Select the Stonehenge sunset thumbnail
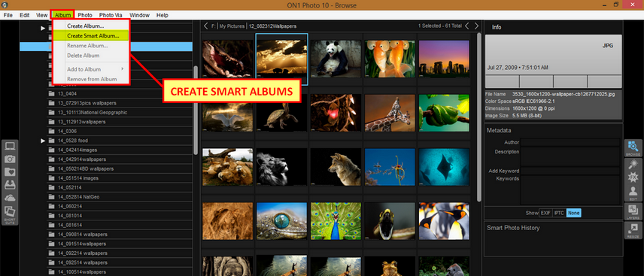Screen dimensions: 644x276 pos(444,59)
